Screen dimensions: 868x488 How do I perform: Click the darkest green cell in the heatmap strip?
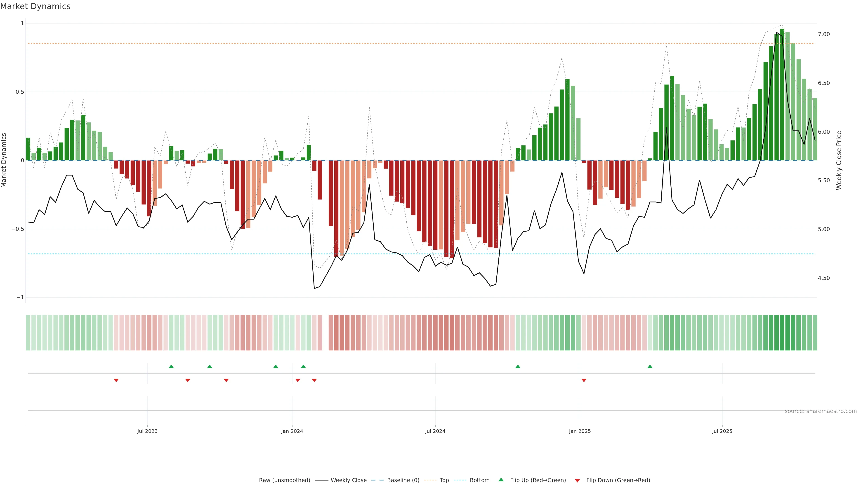point(782,332)
